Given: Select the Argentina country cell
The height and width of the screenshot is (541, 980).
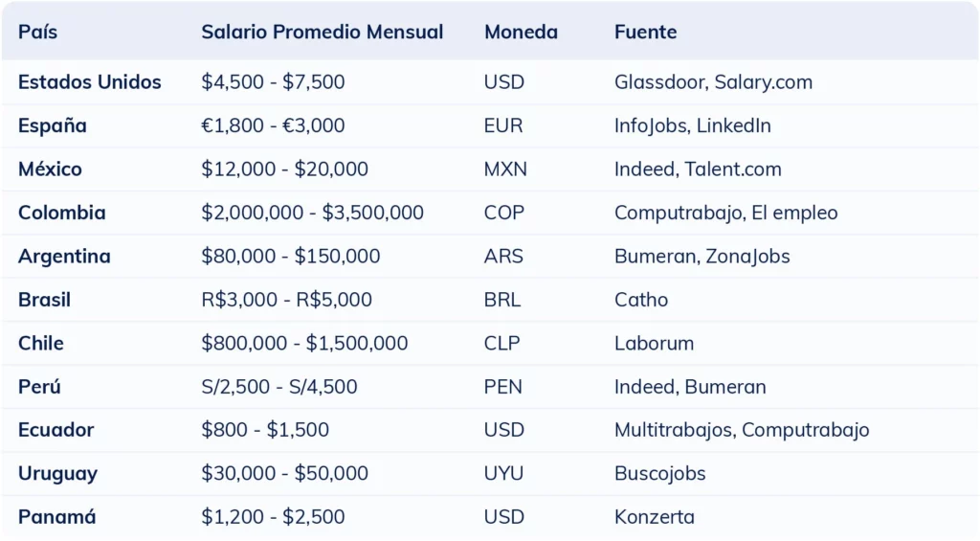Looking at the screenshot, I should pyautogui.click(x=64, y=257).
